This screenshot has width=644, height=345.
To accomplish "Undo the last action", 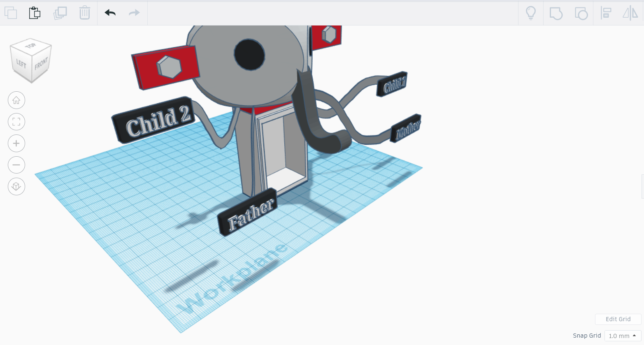I will click(x=110, y=13).
